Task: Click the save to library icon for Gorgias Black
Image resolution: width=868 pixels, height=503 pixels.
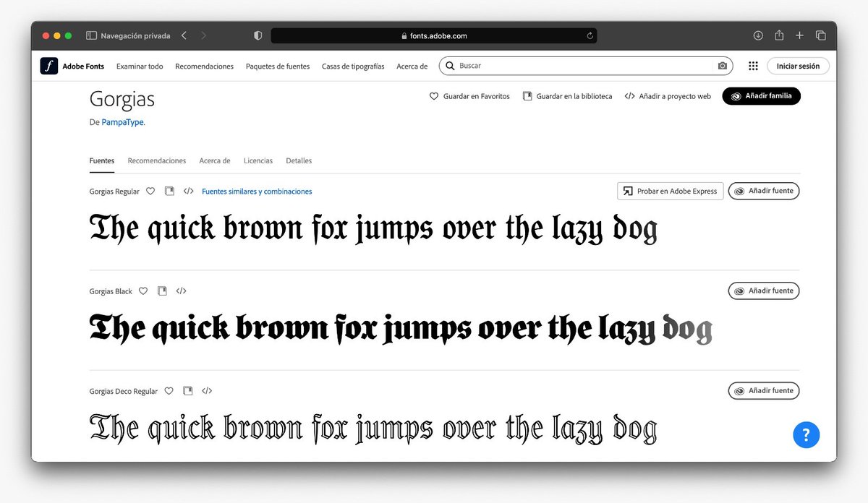Action: pyautogui.click(x=162, y=291)
